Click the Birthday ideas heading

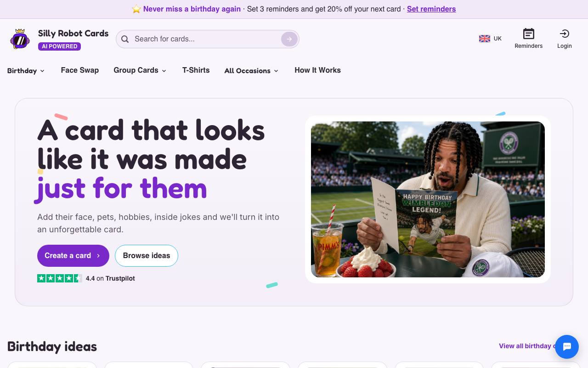[x=52, y=346]
